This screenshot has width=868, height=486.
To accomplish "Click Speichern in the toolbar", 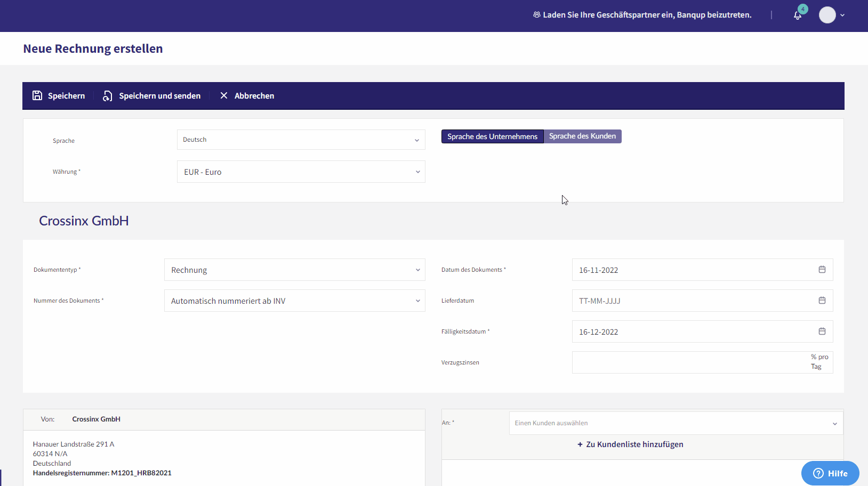I will click(x=59, y=96).
